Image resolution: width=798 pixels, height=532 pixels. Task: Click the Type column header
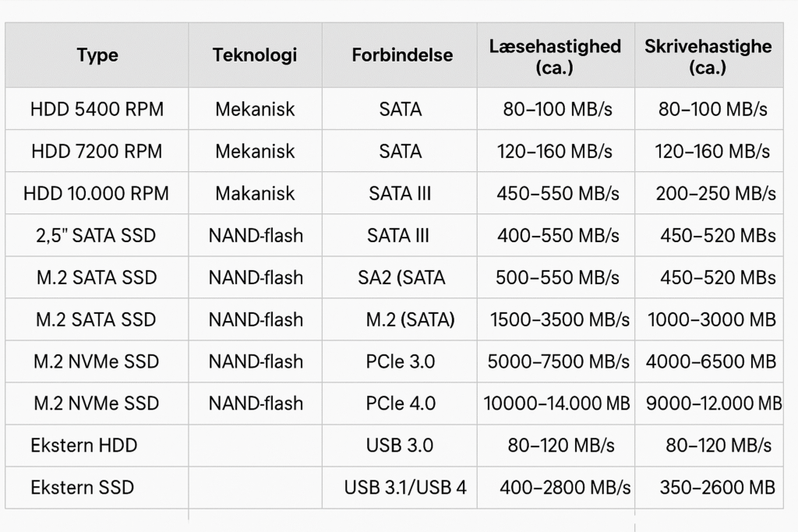click(x=97, y=55)
